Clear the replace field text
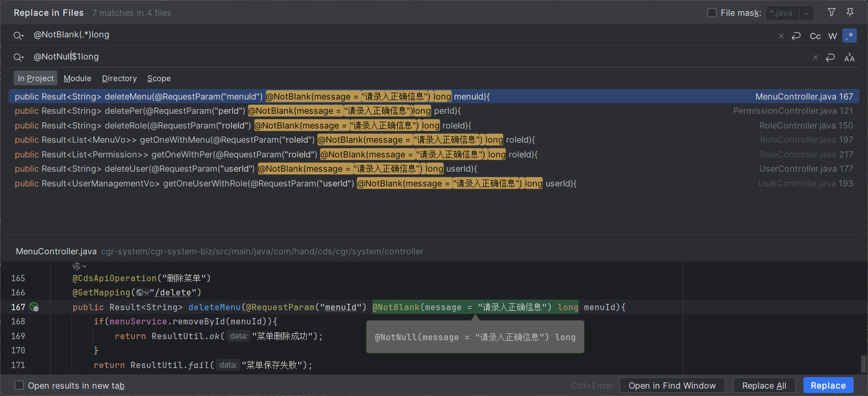Viewport: 868px width, 396px height. pos(815,57)
